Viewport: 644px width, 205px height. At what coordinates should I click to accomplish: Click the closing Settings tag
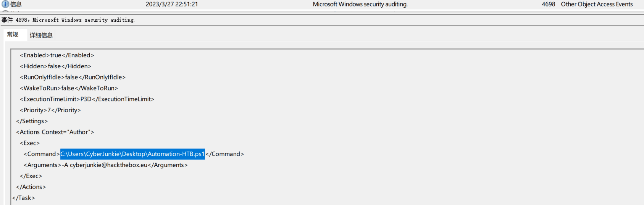click(x=32, y=121)
